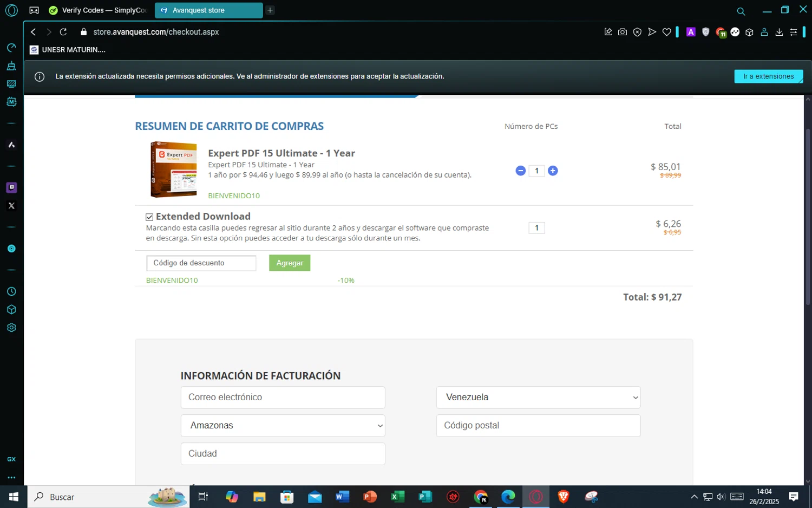
Task: Click the '-10%' discount text
Action: click(346, 281)
